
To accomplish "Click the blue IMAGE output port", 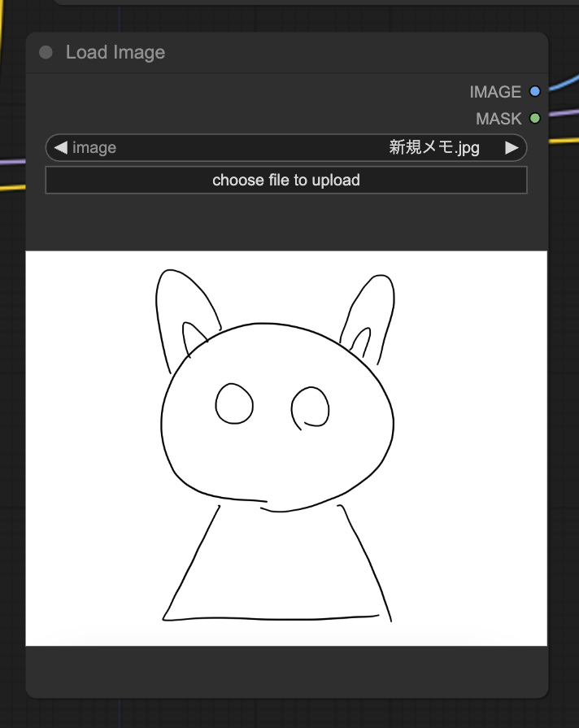I will click(x=535, y=92).
